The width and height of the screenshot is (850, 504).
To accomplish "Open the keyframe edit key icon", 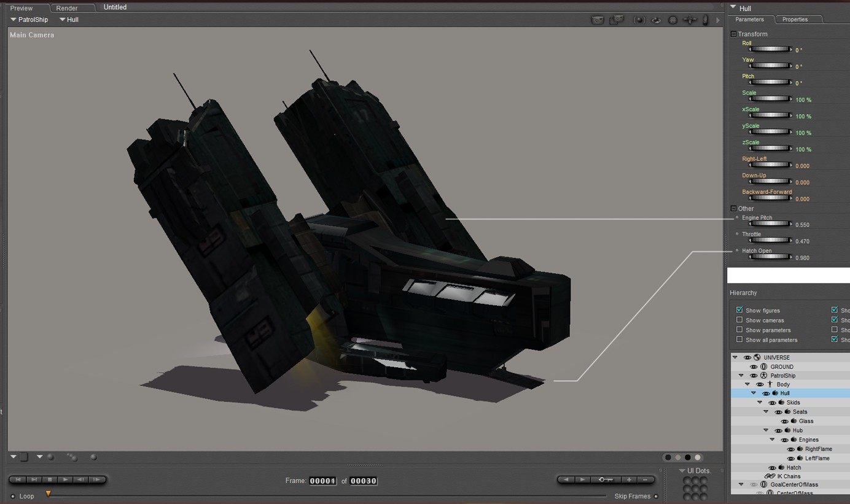I will coord(606,479).
